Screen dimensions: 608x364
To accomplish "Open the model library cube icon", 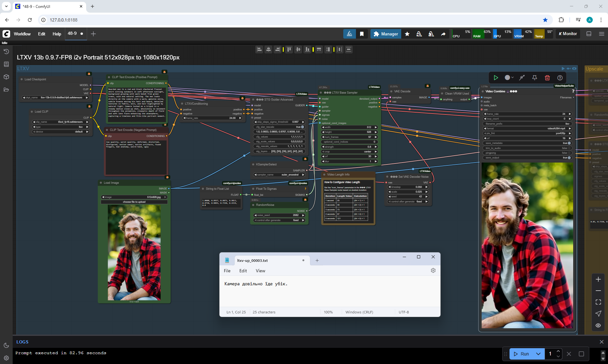I will pos(6,77).
